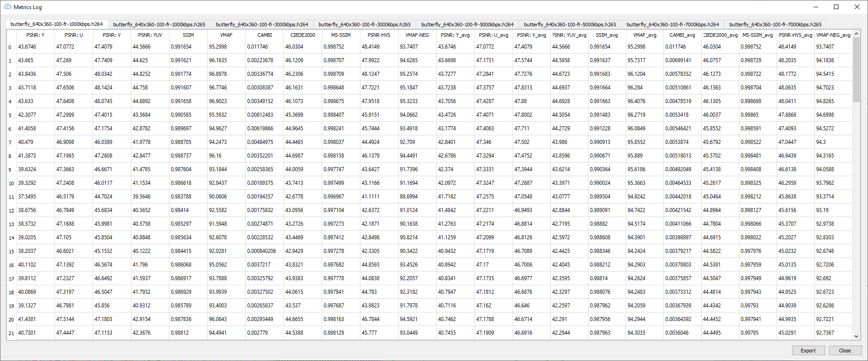Screen dimensions: 868x361
Task: Click the PSNR: Y_avg column header
Action: tap(455, 35)
